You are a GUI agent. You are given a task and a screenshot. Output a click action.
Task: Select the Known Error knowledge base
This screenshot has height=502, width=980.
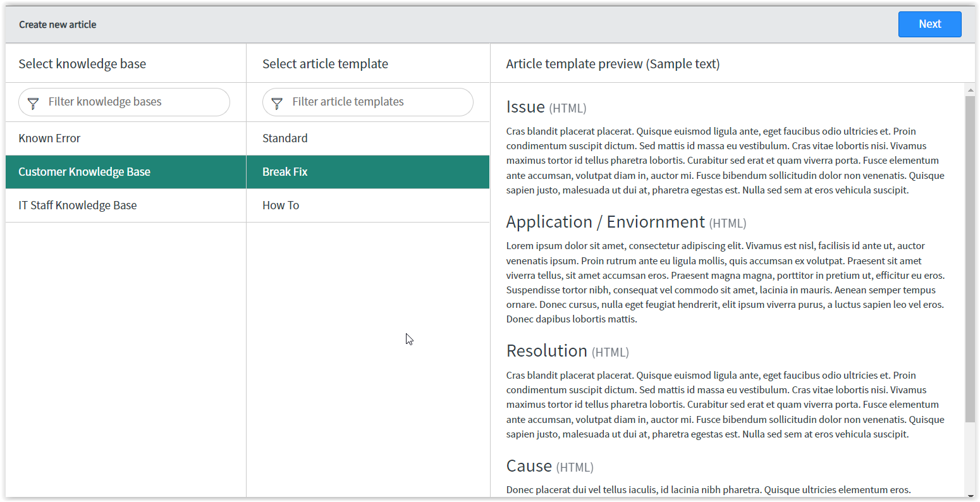[x=49, y=138]
